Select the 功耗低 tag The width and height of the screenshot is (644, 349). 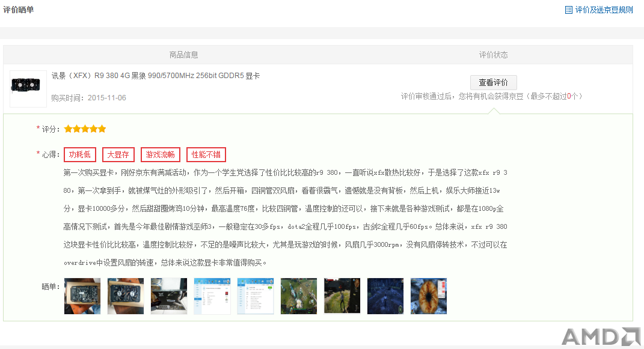(x=80, y=154)
